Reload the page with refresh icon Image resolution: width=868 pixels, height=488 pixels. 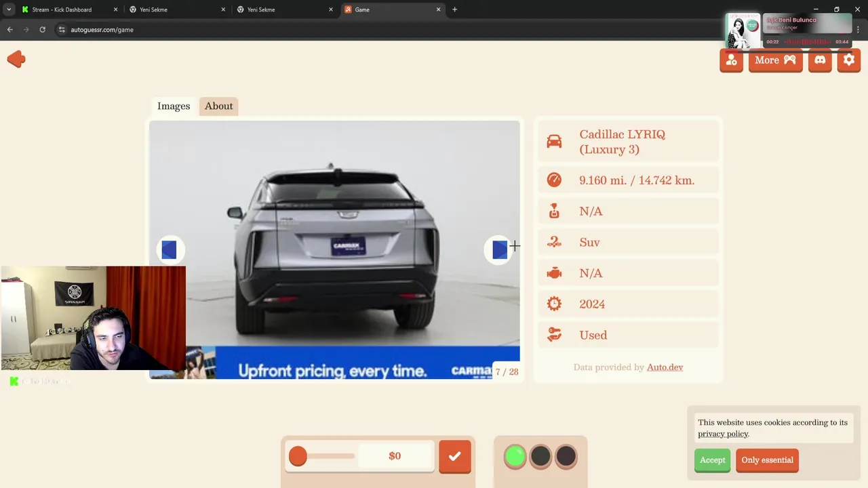click(x=42, y=30)
